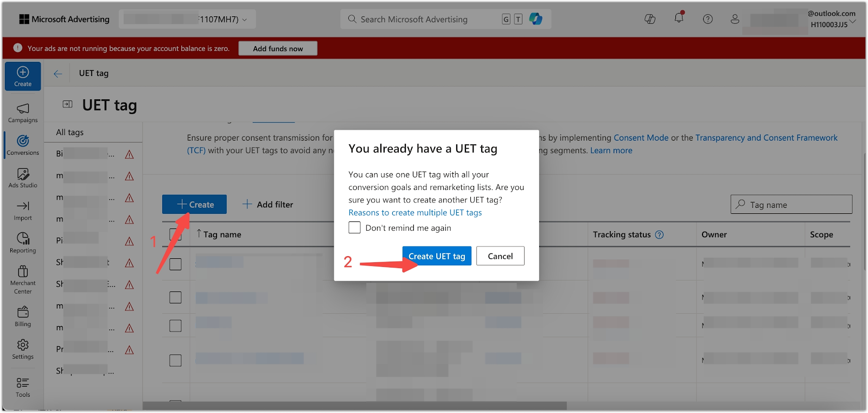Click the Scope column header
Viewport: 868px width, 413px height.
821,234
